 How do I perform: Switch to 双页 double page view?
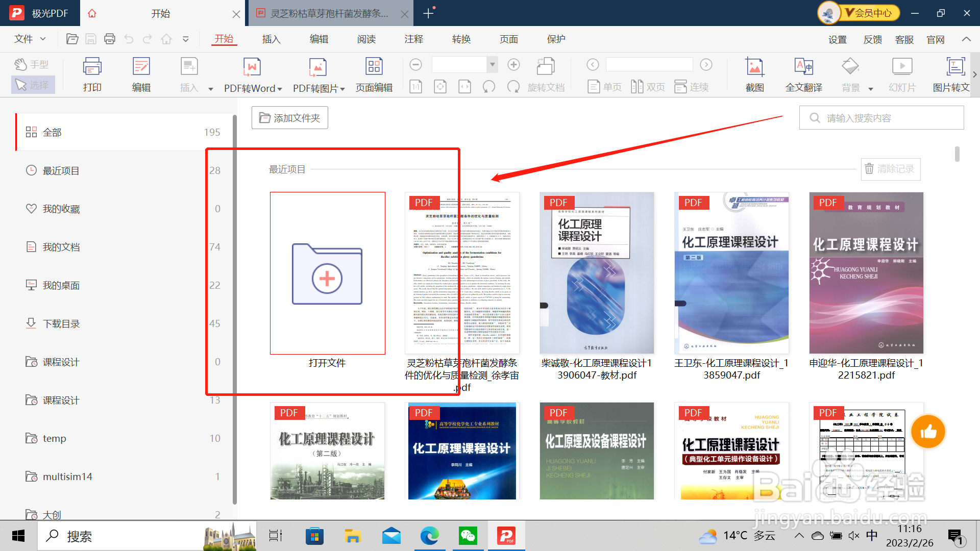pos(648,87)
